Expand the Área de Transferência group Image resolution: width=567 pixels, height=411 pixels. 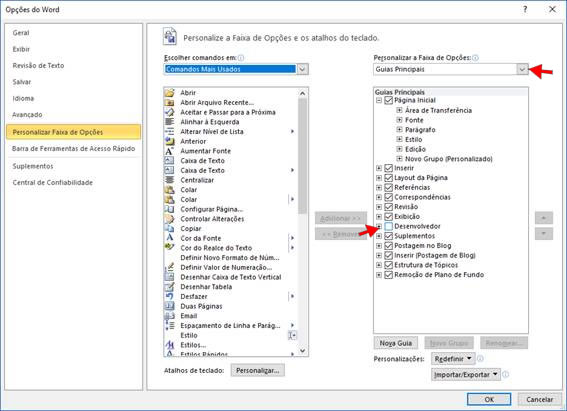point(399,110)
